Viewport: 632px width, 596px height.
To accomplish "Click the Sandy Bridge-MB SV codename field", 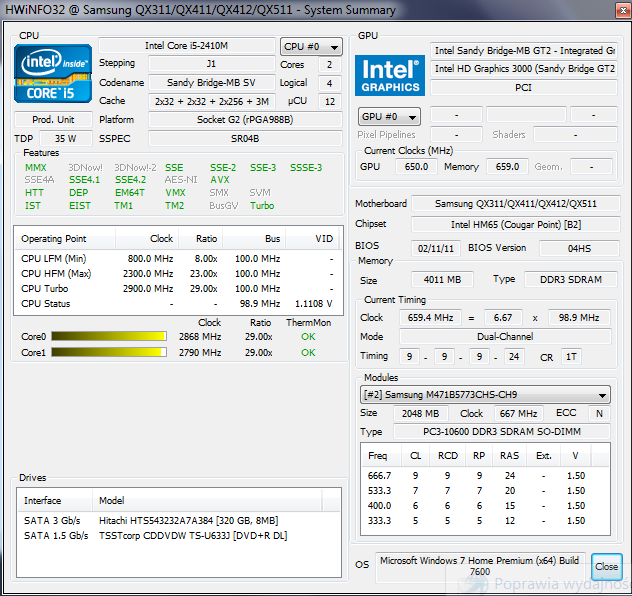I will tap(212, 83).
